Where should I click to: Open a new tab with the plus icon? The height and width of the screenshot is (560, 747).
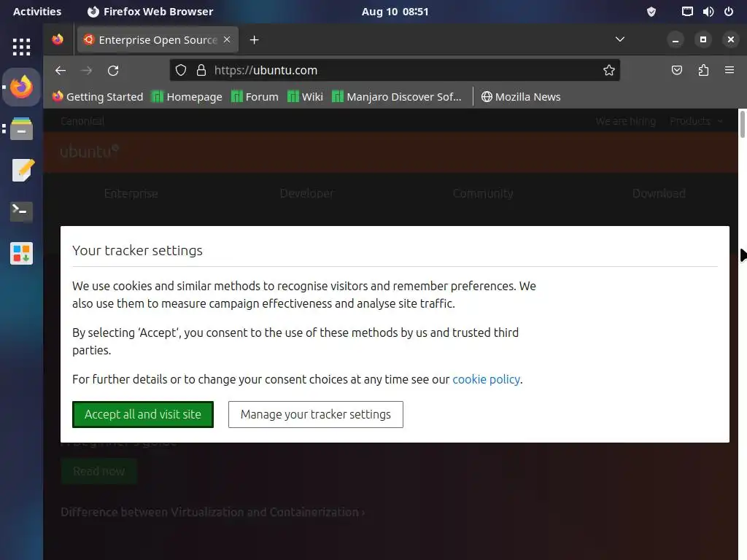[254, 40]
